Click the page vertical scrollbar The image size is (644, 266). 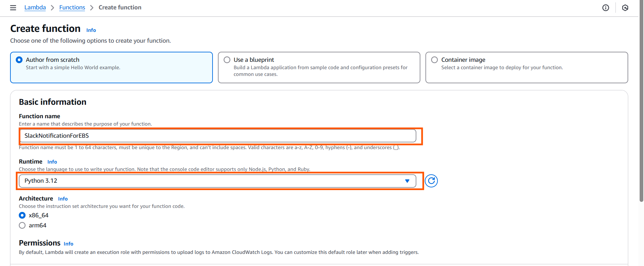pos(641,101)
